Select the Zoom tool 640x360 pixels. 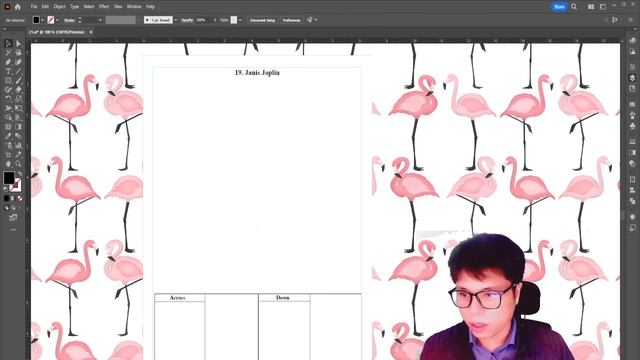pos(18,164)
